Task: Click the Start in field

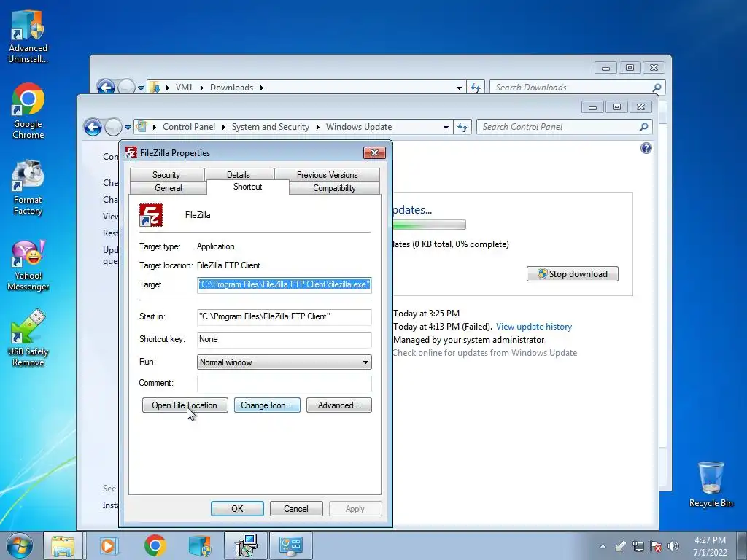Action: 285,316
